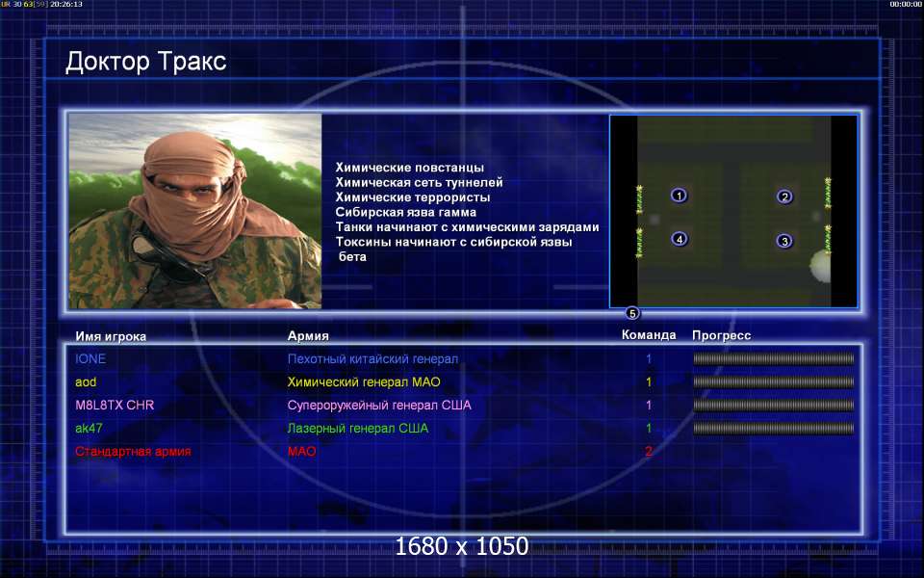This screenshot has height=578, width=924.
Task: Click "Лазерный генерал США" army entry
Action: coord(358,428)
